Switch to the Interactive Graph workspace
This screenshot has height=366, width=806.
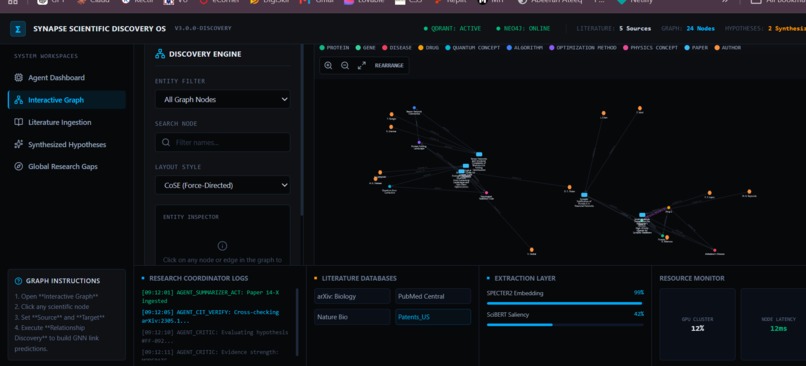(67, 100)
